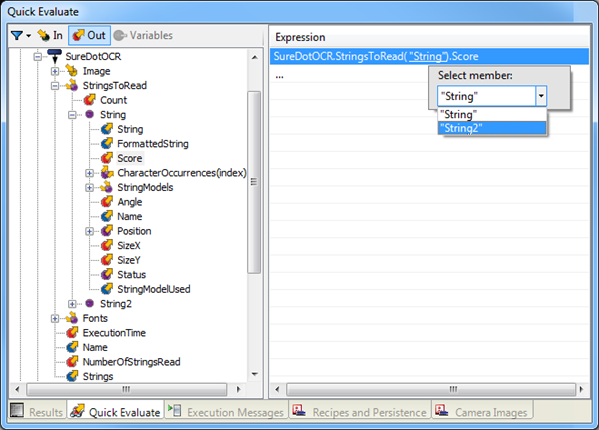The height and width of the screenshot is (430, 599).
Task: Collapse the SureDotOCR tree node
Action: (37, 57)
